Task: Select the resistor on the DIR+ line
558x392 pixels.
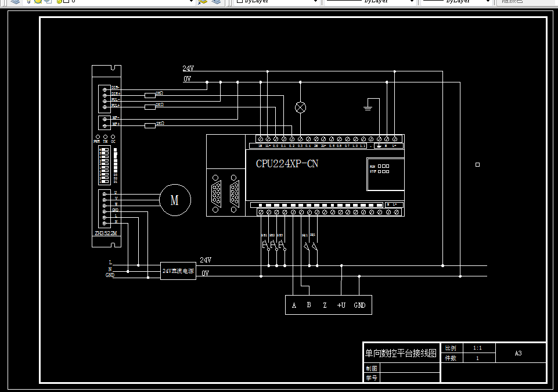Action: (x=150, y=95)
